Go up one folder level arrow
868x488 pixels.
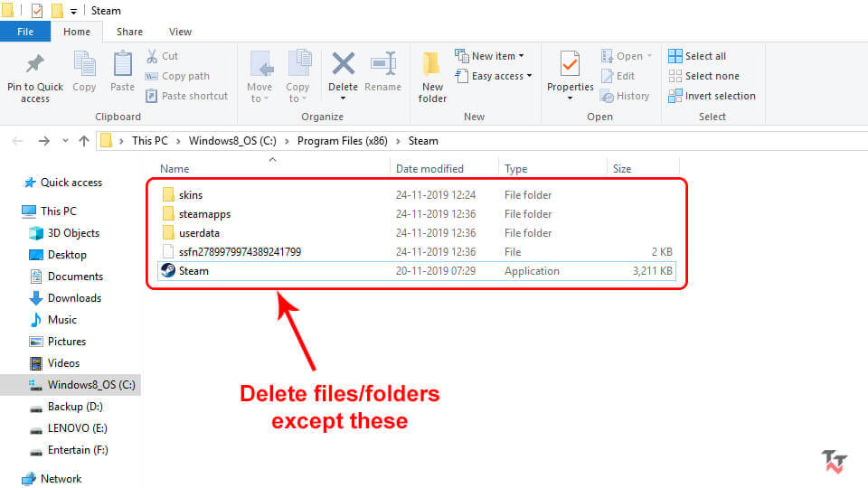[84, 141]
